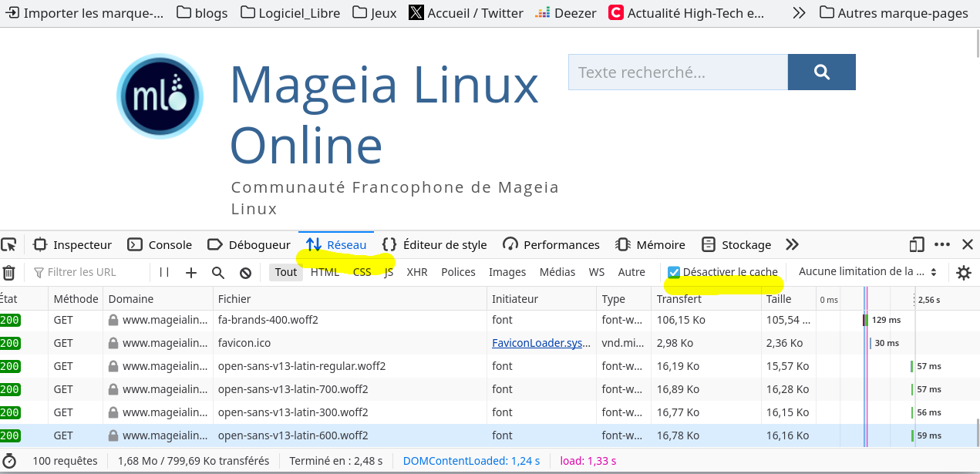The height and width of the screenshot is (474, 980).
Task: Sort by the Méthode column header
Action: [x=76, y=299]
